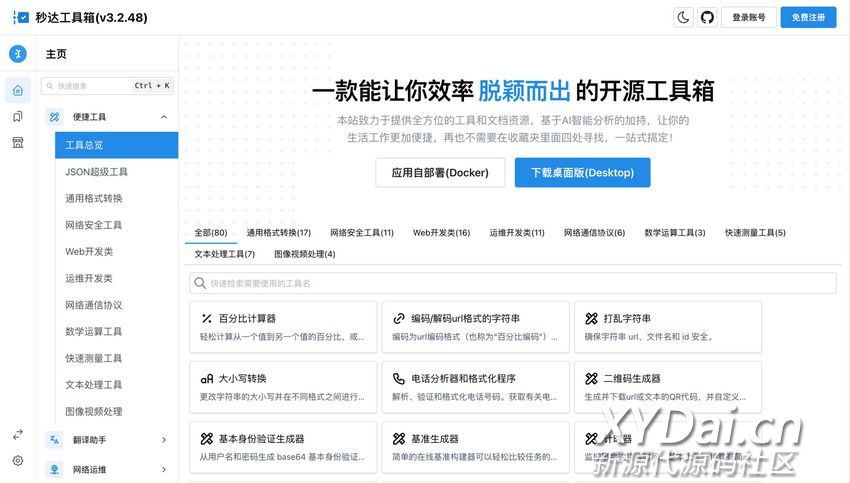
Task: Expand the 翻译助手 sidebar group
Action: click(x=163, y=439)
